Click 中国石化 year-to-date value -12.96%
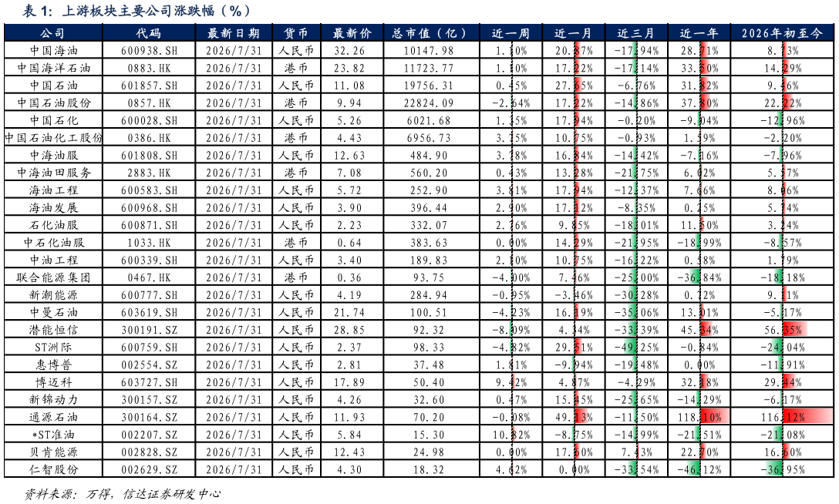Screen dimensions: 839x504 pyautogui.click(x=783, y=121)
